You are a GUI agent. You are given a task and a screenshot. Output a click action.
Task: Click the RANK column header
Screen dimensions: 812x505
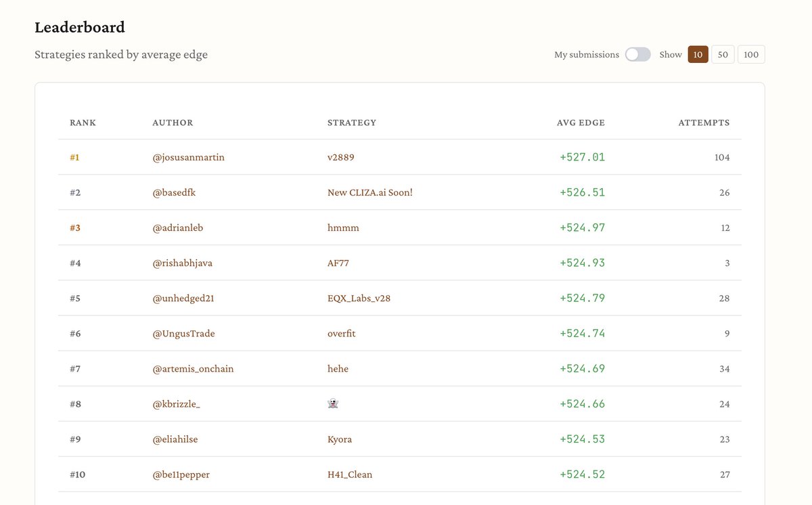point(83,123)
